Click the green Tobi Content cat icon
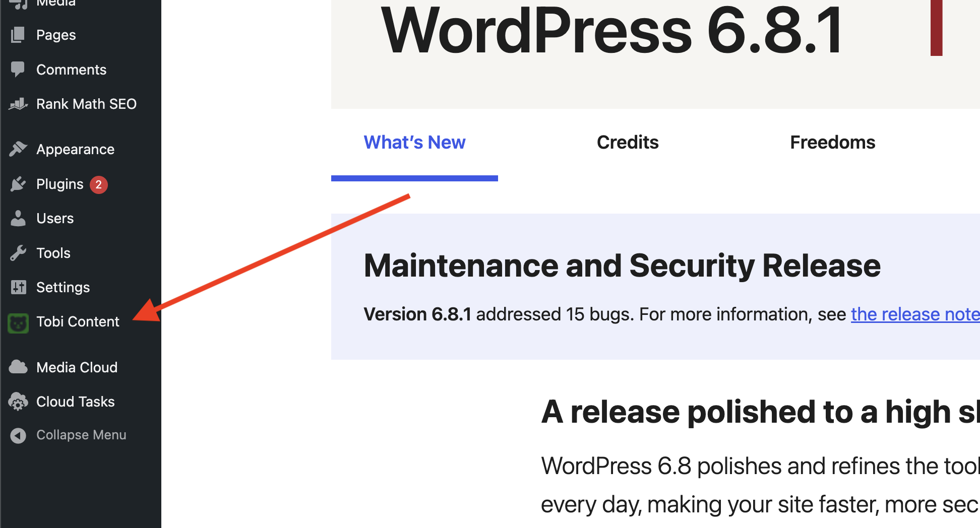Screen dimensions: 980x528 tap(18, 323)
